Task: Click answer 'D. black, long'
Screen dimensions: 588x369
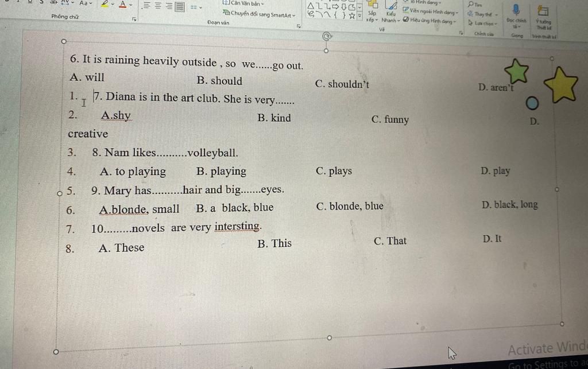Action: [510, 204]
